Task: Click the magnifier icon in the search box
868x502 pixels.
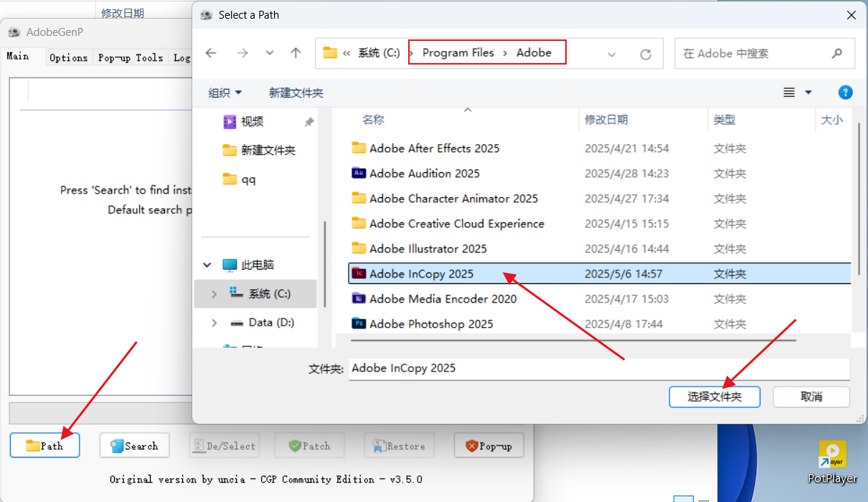Action: (836, 53)
